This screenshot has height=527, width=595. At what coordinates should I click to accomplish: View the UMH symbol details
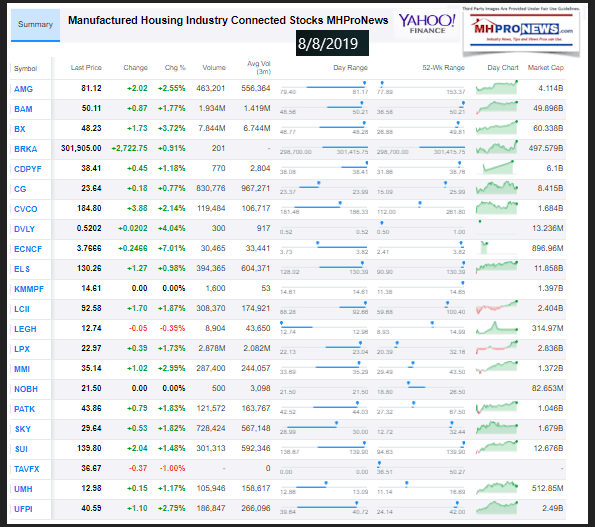coord(23,489)
